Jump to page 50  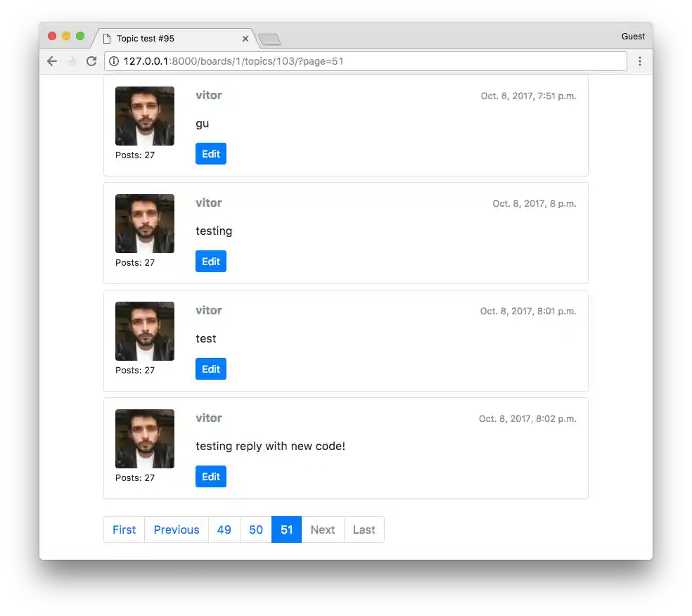pos(256,530)
